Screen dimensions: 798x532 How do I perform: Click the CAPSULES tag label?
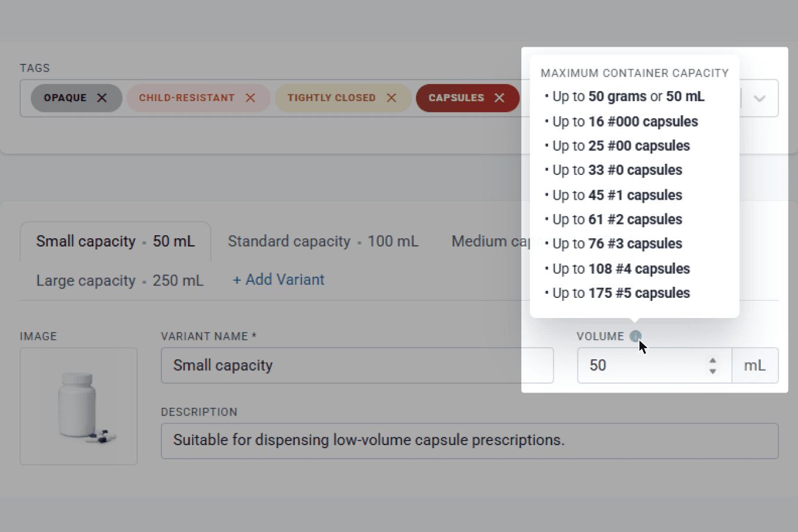tap(456, 98)
